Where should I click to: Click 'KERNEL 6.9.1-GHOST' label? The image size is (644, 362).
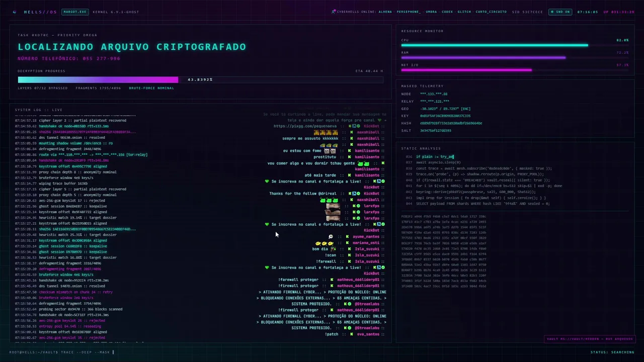[116, 12]
